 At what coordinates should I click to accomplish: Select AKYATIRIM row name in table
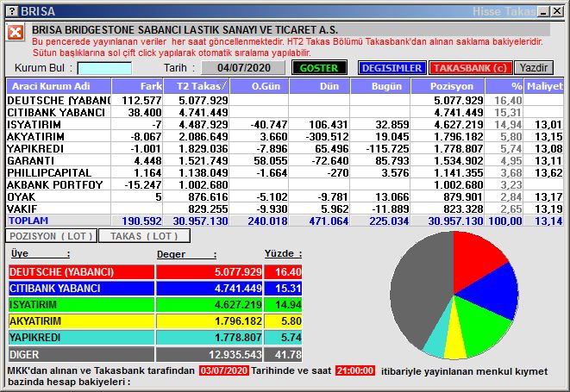pos(35,137)
